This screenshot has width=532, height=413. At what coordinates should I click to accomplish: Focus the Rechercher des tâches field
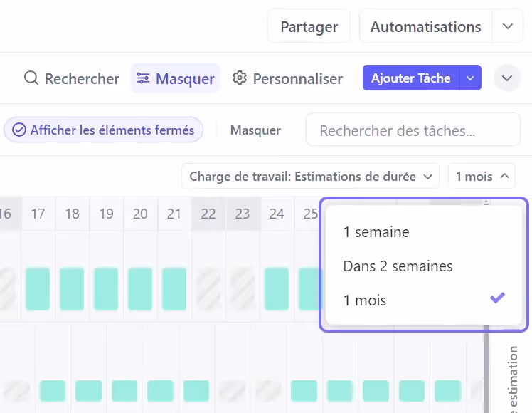pos(413,130)
